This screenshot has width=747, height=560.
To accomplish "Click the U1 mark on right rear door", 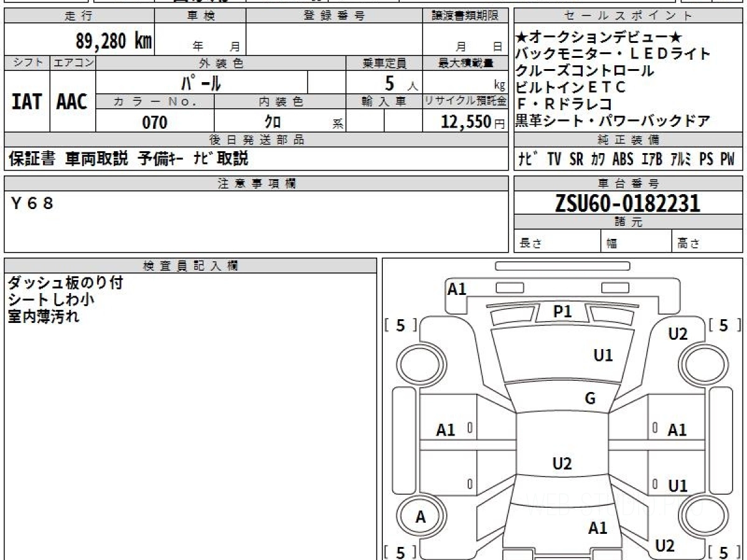I will [677, 486].
